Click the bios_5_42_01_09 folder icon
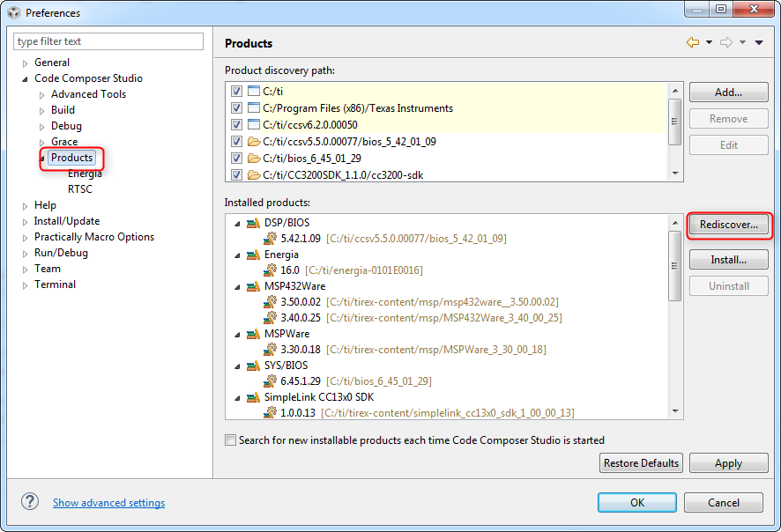 click(254, 142)
